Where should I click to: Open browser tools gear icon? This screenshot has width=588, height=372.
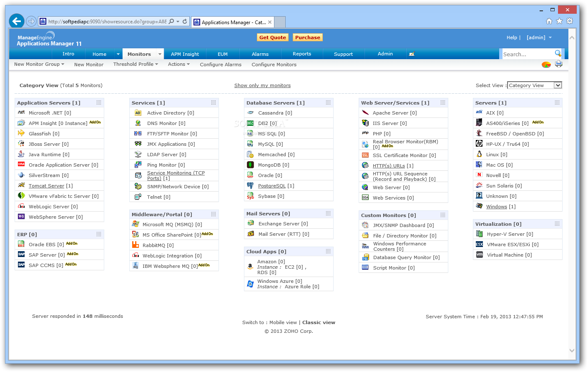[x=570, y=21]
